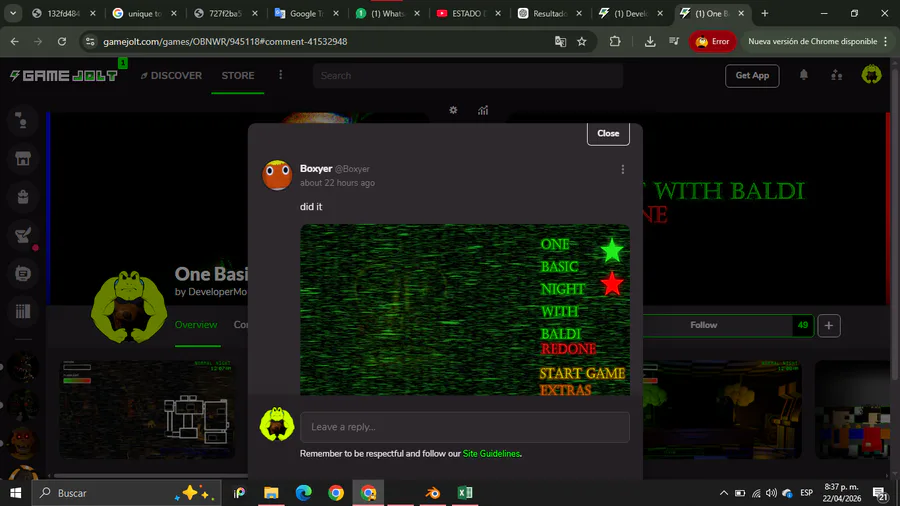Screen dimensions: 900x506
Task: Close the comment popup
Action: [x=608, y=133]
